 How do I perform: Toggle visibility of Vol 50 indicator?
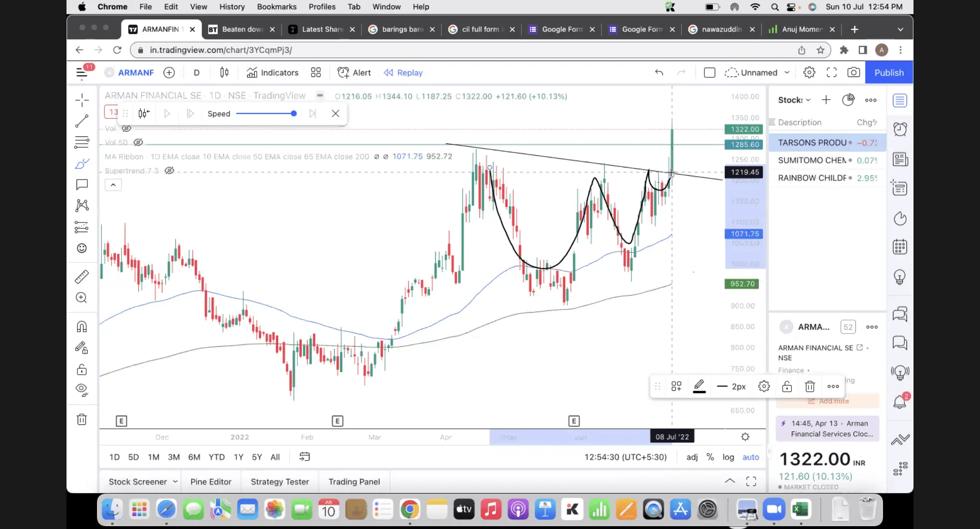(x=138, y=142)
